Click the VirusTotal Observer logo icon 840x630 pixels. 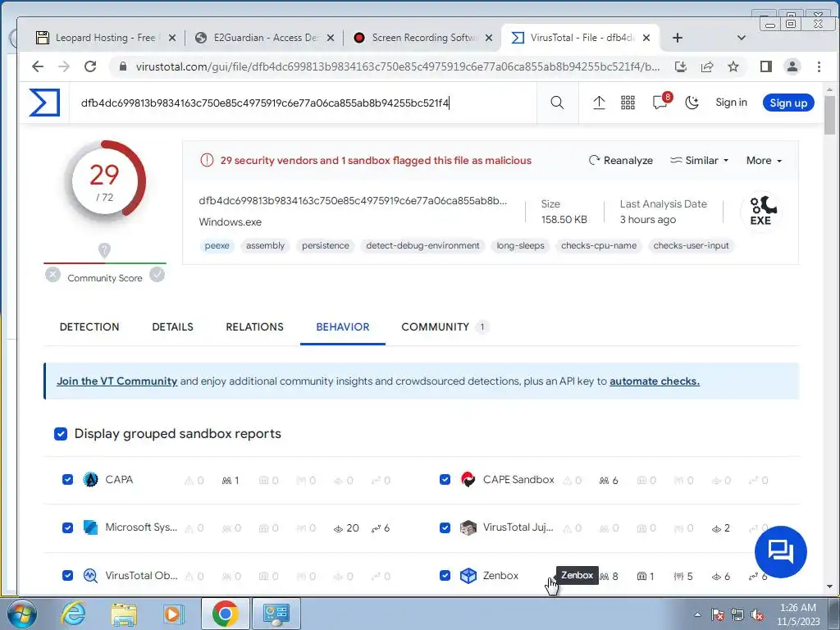click(x=90, y=575)
